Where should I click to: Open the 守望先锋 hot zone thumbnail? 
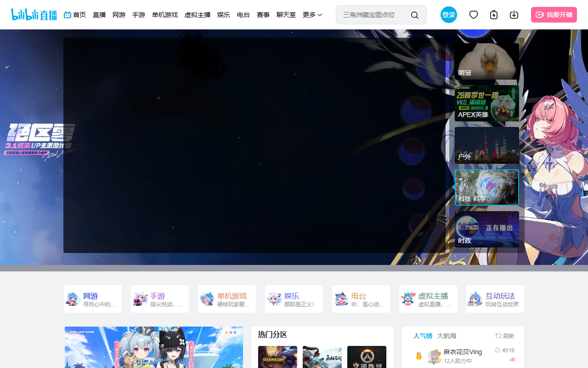click(367, 357)
